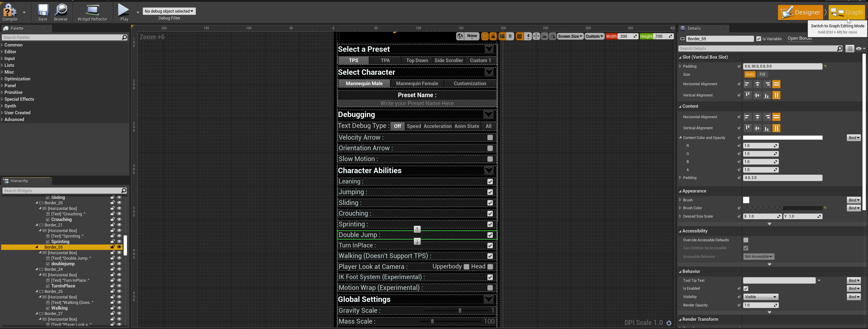Toggle respect locks padlock icon
Image resolution: width=868 pixels, height=329 pixels.
click(x=493, y=36)
